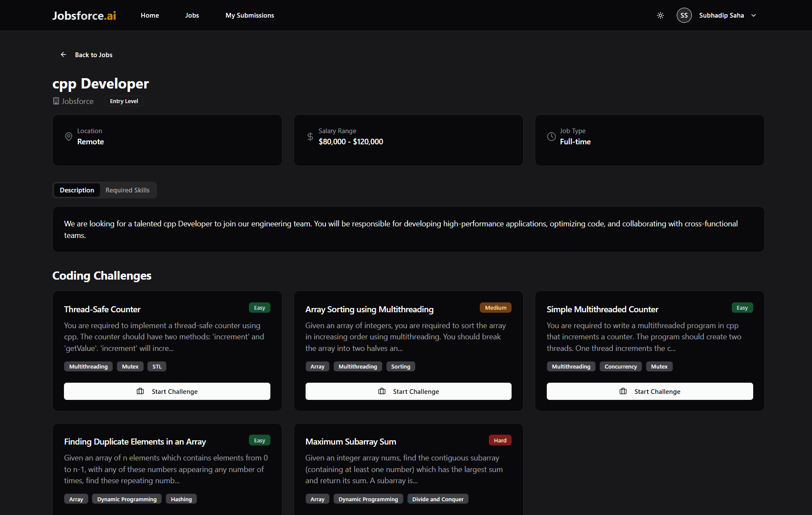Click the dollar sign salary icon
Screen dimensions: 812x515
pyautogui.click(x=310, y=137)
